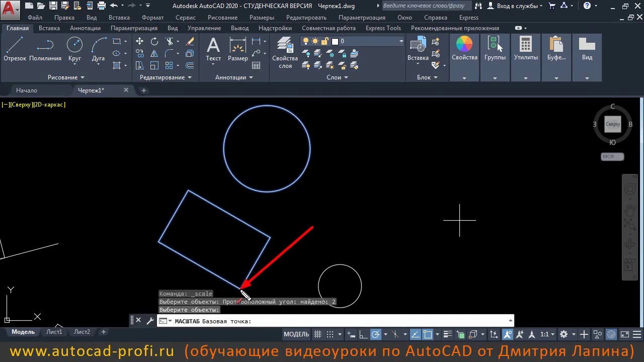Image resolution: width=644 pixels, height=362 pixels.
Task: Select the Mirror tool icon
Action: [154, 53]
